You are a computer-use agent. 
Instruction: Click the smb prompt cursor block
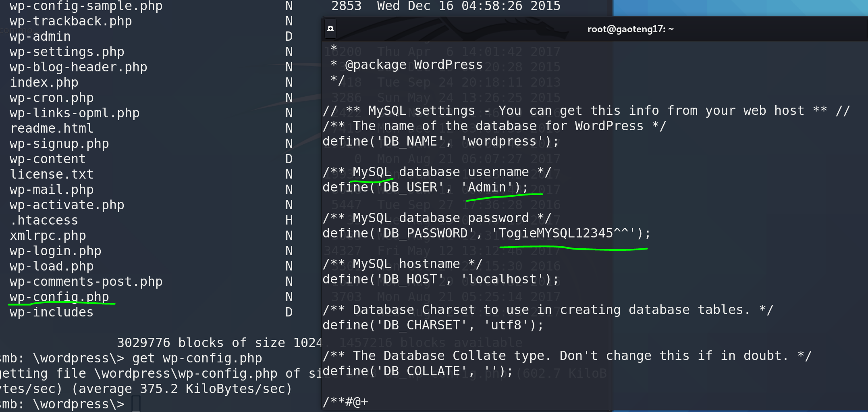136,404
